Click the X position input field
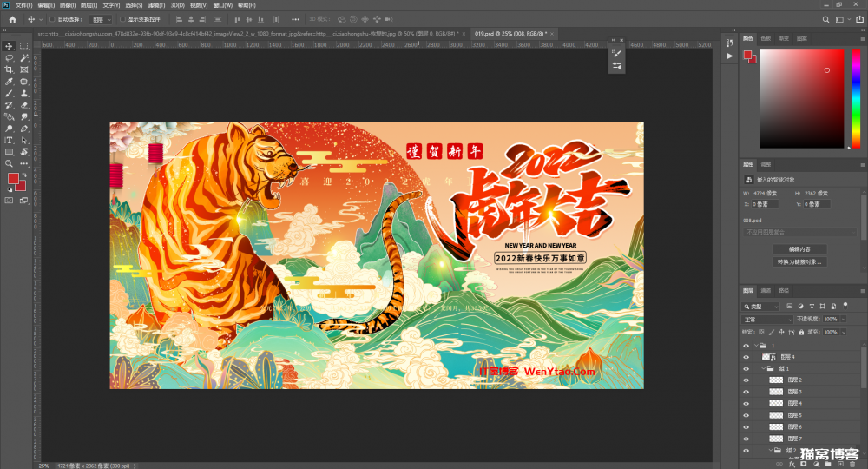 coord(765,204)
